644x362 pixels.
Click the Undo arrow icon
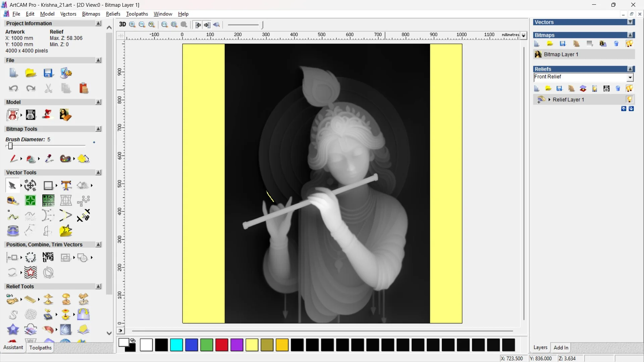pos(13,88)
